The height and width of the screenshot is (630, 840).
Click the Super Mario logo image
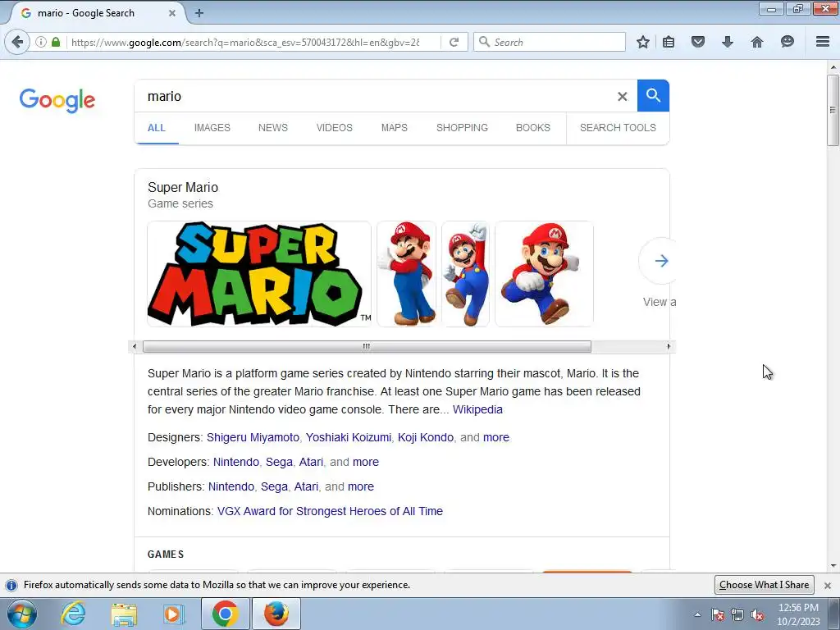(259, 274)
